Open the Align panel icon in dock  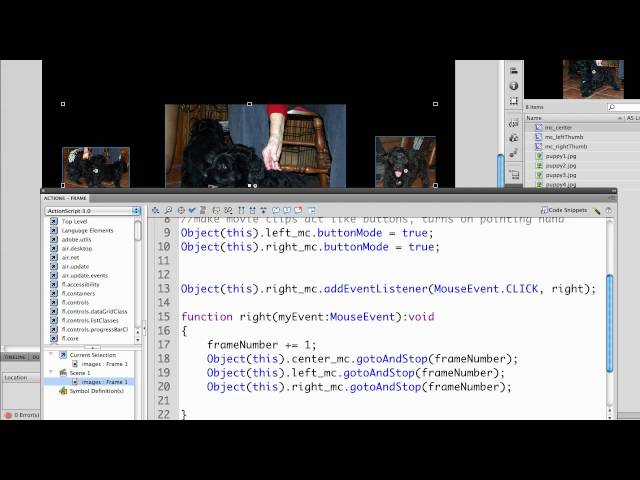click(514, 71)
